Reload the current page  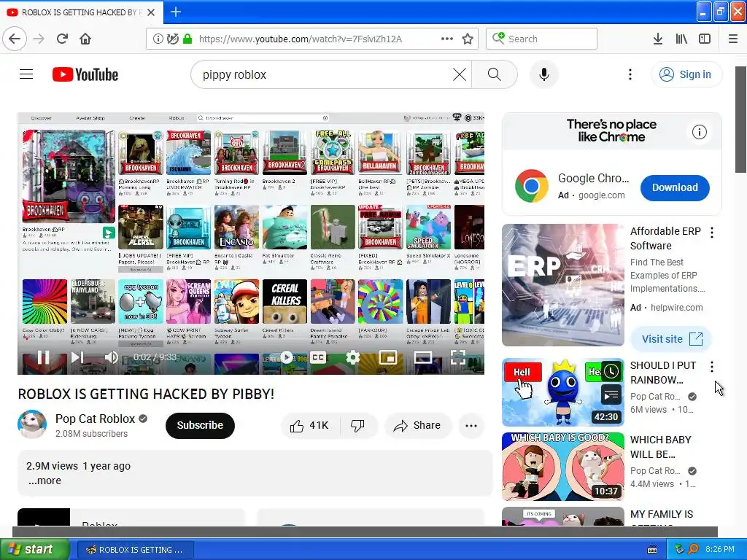pos(63,39)
